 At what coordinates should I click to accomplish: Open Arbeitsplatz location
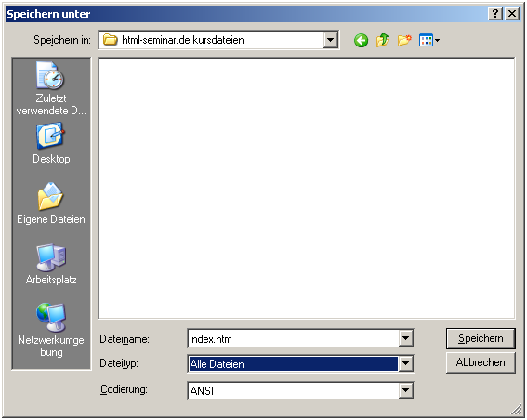pyautogui.click(x=51, y=265)
